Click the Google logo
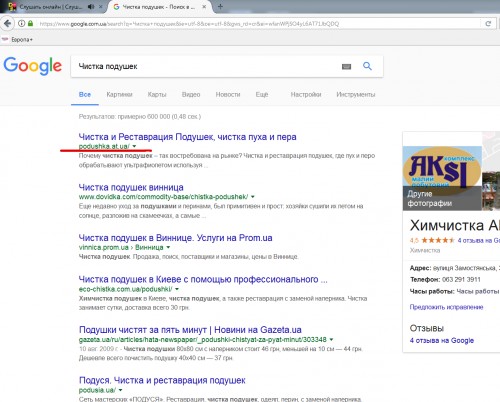This screenshot has height=402, width=500. click(x=33, y=66)
